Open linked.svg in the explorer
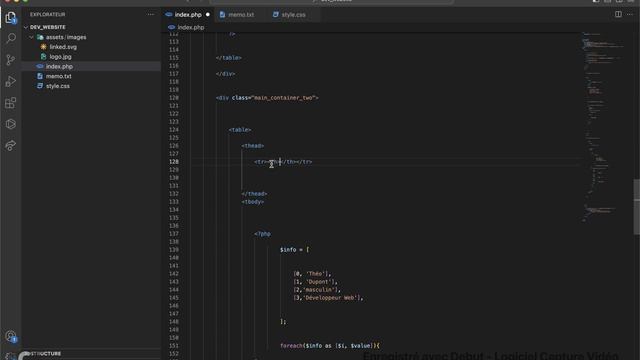Image resolution: width=640 pixels, height=360 pixels. point(63,47)
